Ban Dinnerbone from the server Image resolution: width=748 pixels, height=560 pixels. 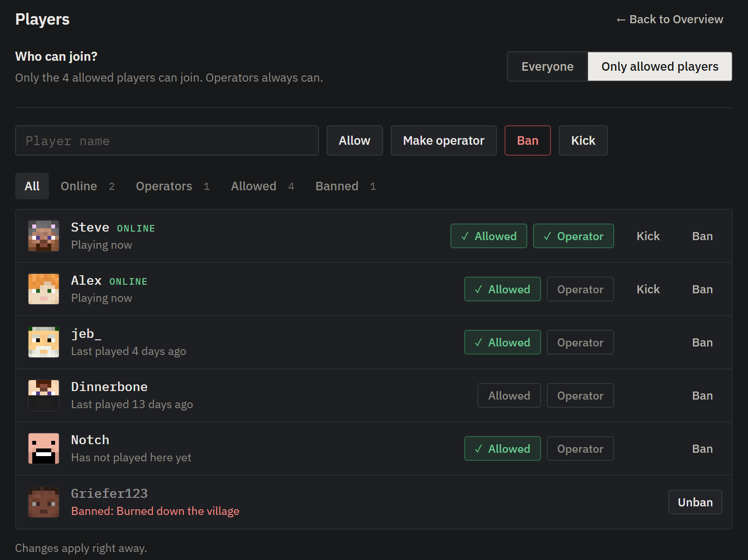(702, 395)
